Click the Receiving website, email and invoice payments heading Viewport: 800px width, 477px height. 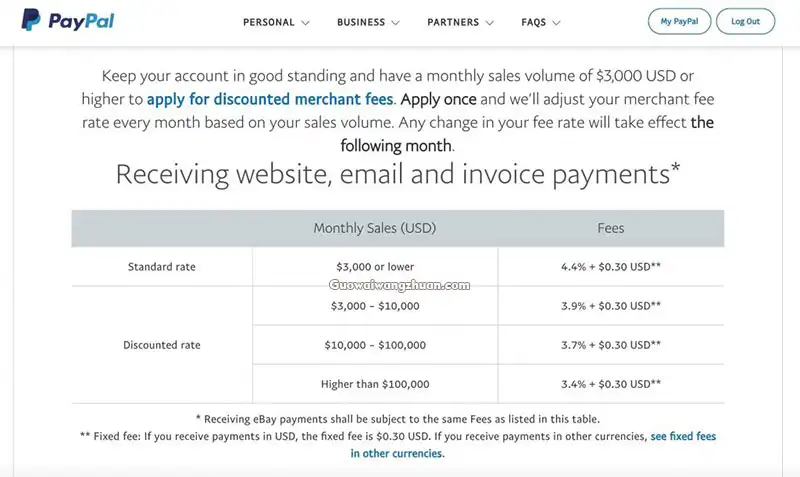[398, 174]
